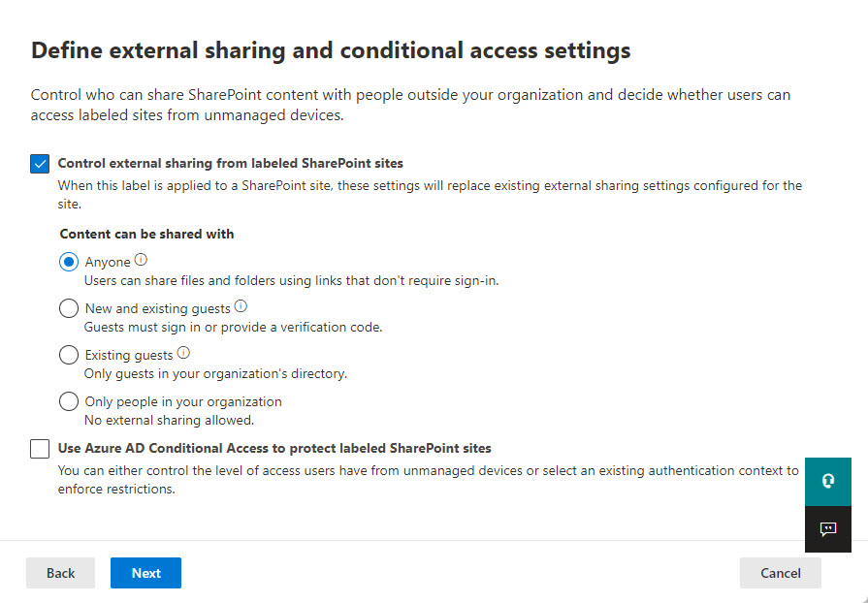Click the New and existing guests label
This screenshot has height=603, width=868.
pos(158,308)
